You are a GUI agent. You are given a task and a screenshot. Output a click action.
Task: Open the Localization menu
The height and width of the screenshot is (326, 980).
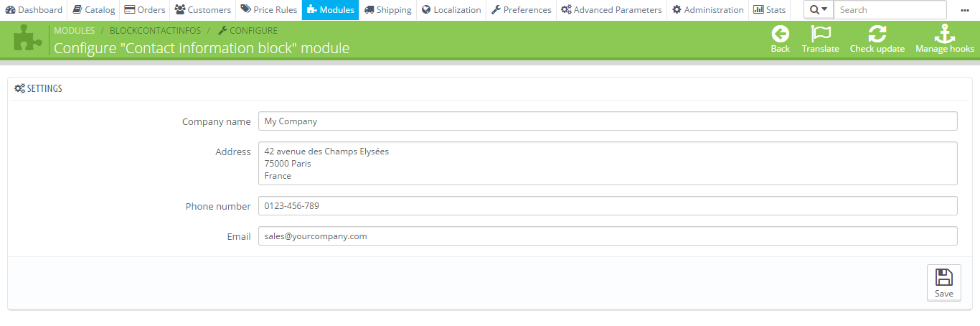[451, 10]
